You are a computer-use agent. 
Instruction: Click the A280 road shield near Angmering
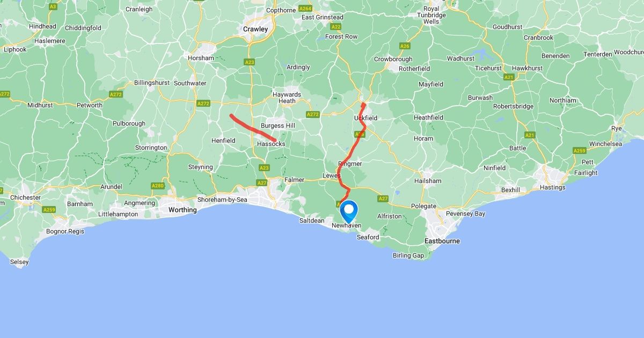[x=157, y=186]
